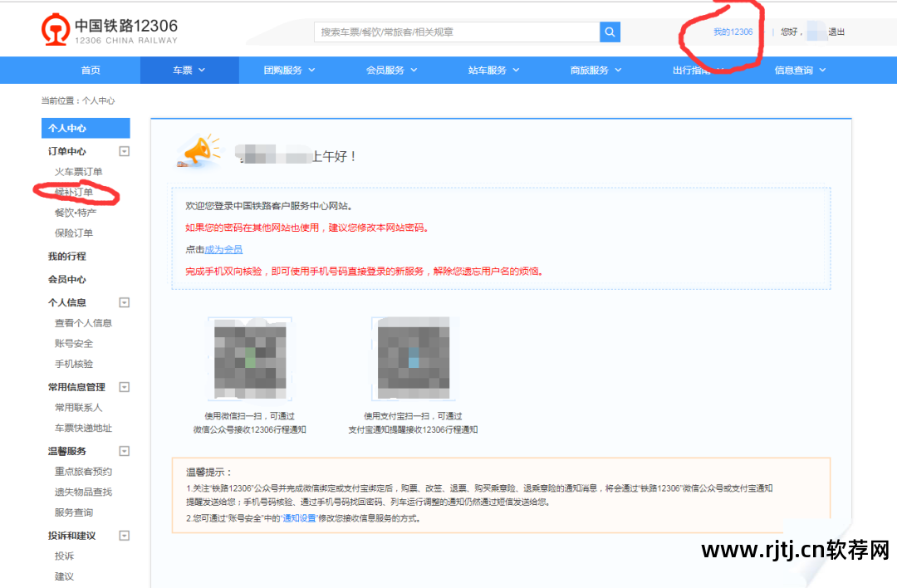Click the WeChat QR code image
Image resolution: width=897 pixels, height=588 pixels.
tap(249, 357)
